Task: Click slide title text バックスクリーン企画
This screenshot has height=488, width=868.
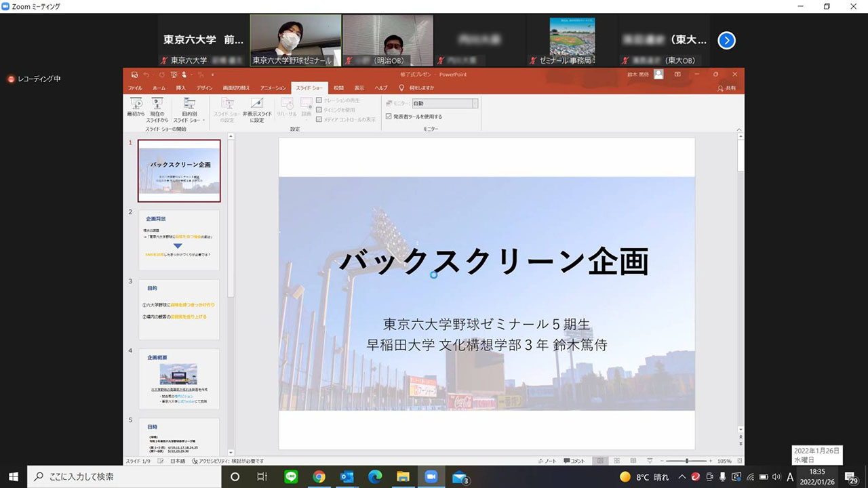Action: click(x=493, y=262)
